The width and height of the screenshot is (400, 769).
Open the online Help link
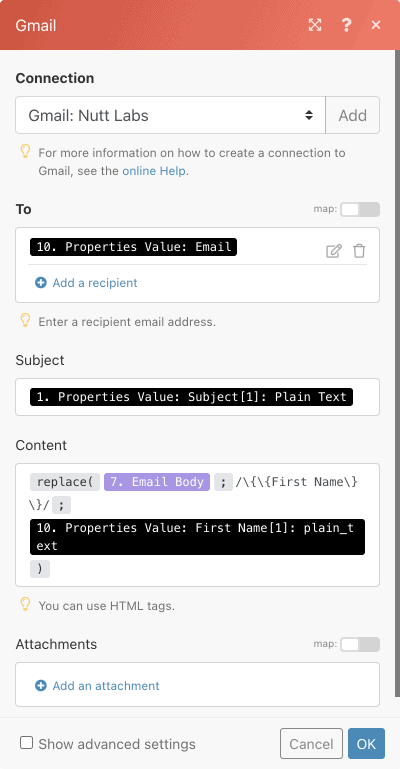point(154,171)
